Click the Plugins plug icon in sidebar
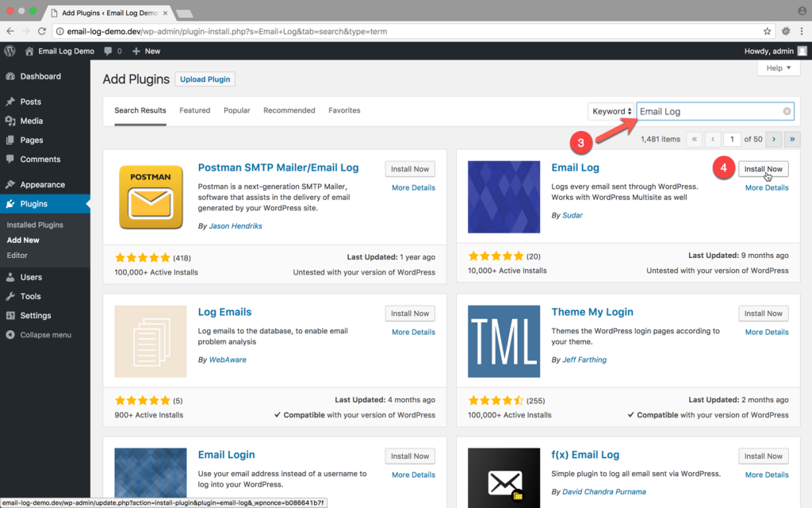 click(10, 204)
